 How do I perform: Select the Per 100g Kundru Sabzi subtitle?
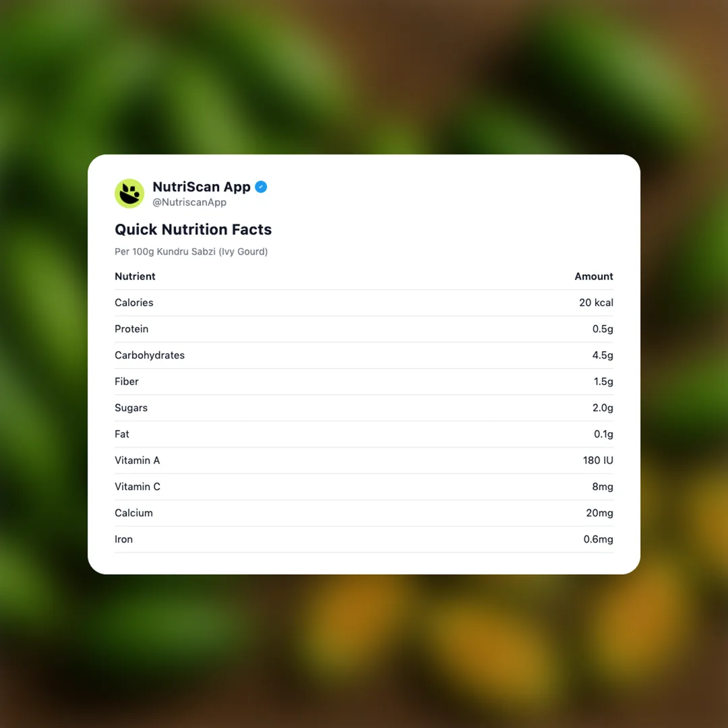[x=191, y=251]
